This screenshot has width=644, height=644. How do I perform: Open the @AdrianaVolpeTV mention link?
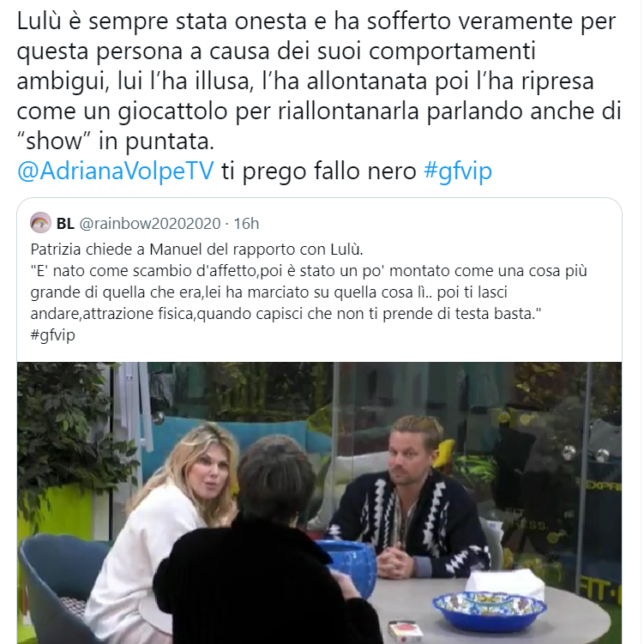[116, 171]
